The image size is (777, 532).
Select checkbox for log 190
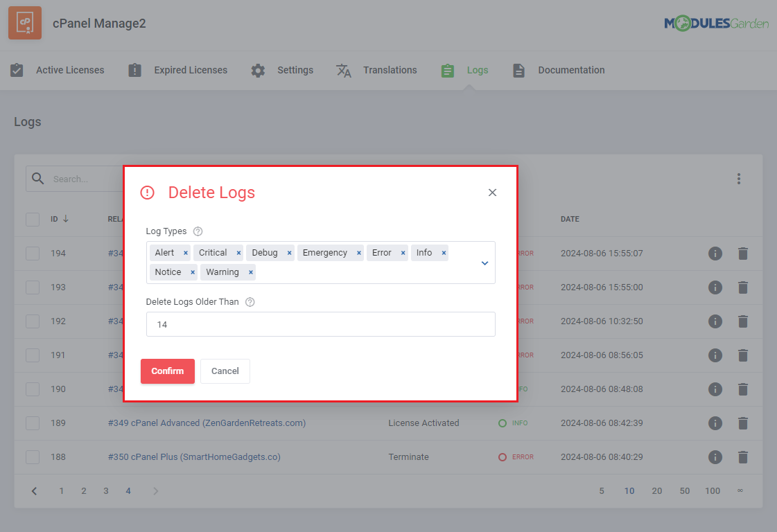pyautogui.click(x=33, y=389)
